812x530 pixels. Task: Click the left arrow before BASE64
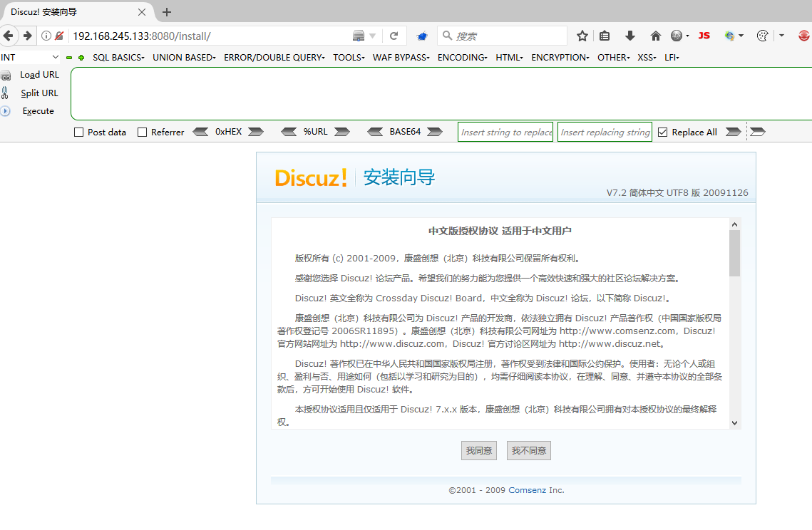(375, 132)
